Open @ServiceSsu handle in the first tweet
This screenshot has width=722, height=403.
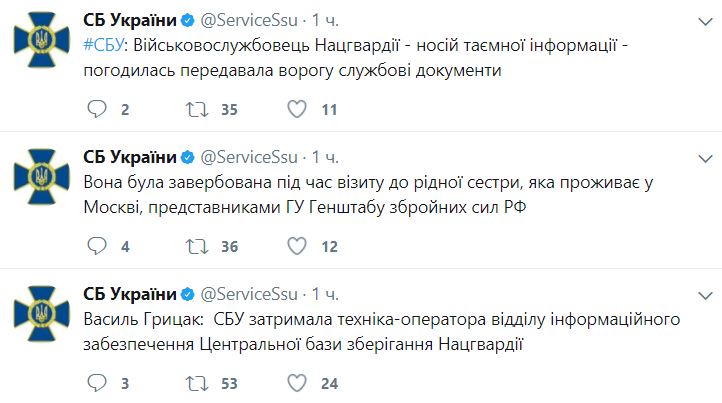click(x=249, y=20)
